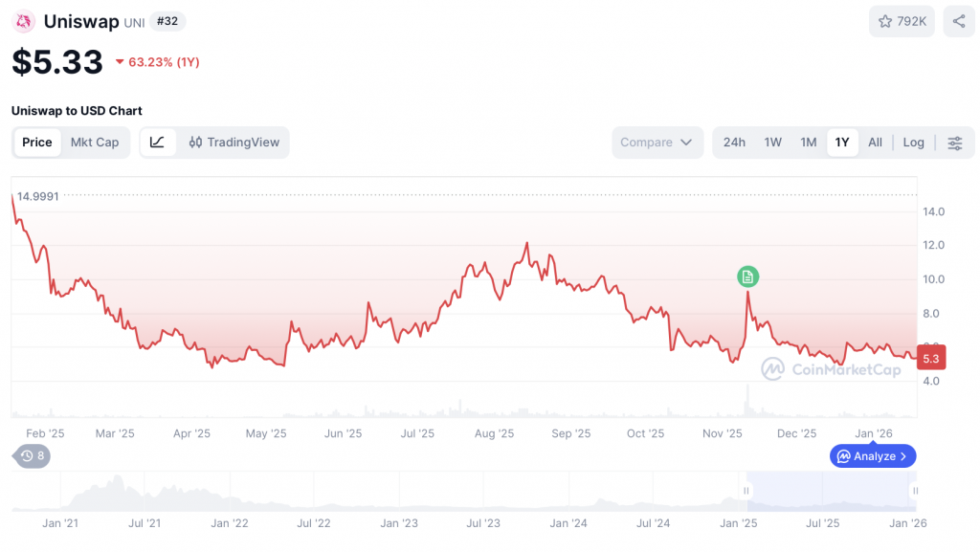This screenshot has height=552, width=980.
Task: Show the All time range
Action: coord(875,143)
